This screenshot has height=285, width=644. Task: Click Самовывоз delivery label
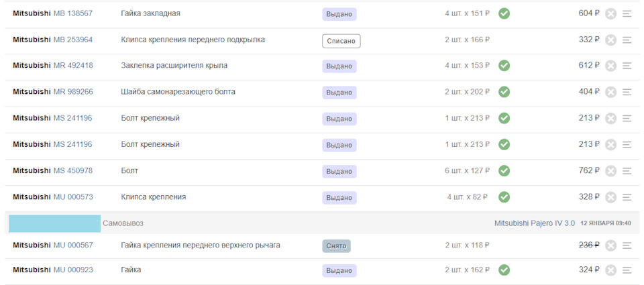123,223
